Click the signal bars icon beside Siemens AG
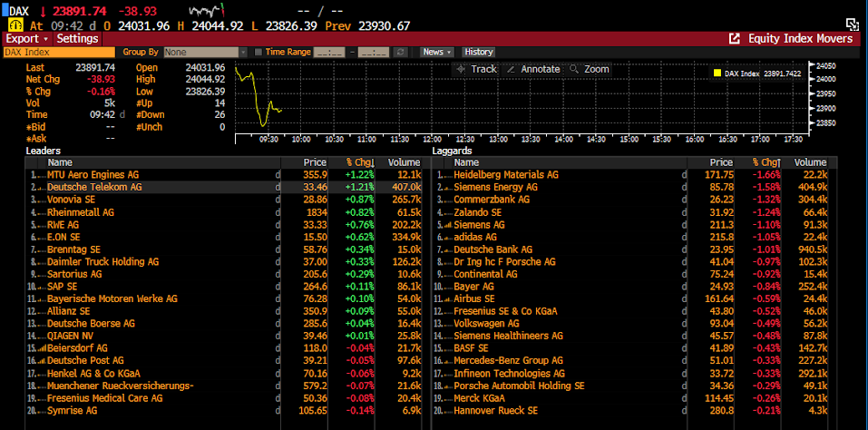Viewport: 868px width, 430px height. click(x=448, y=225)
